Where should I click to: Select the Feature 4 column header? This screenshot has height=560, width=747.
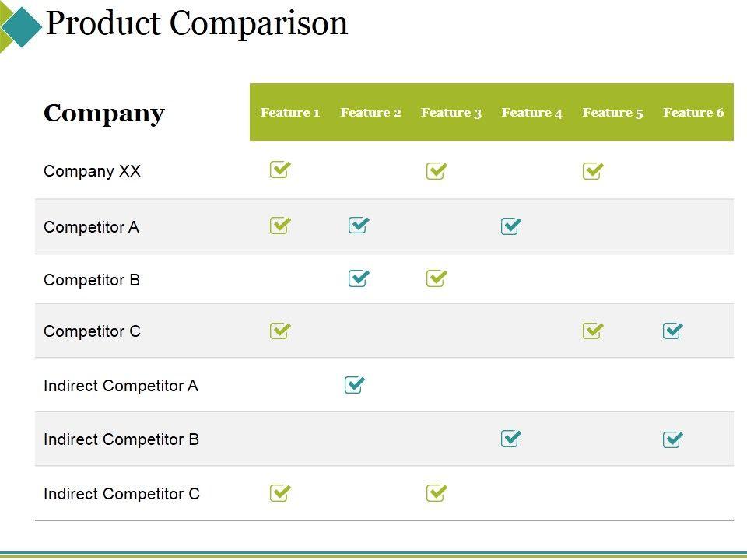(x=531, y=113)
